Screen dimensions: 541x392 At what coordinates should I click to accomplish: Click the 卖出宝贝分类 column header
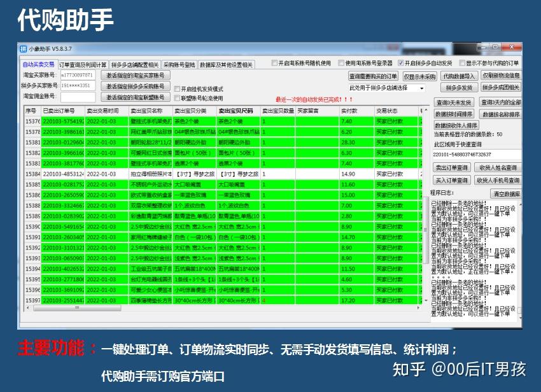[x=194, y=111]
